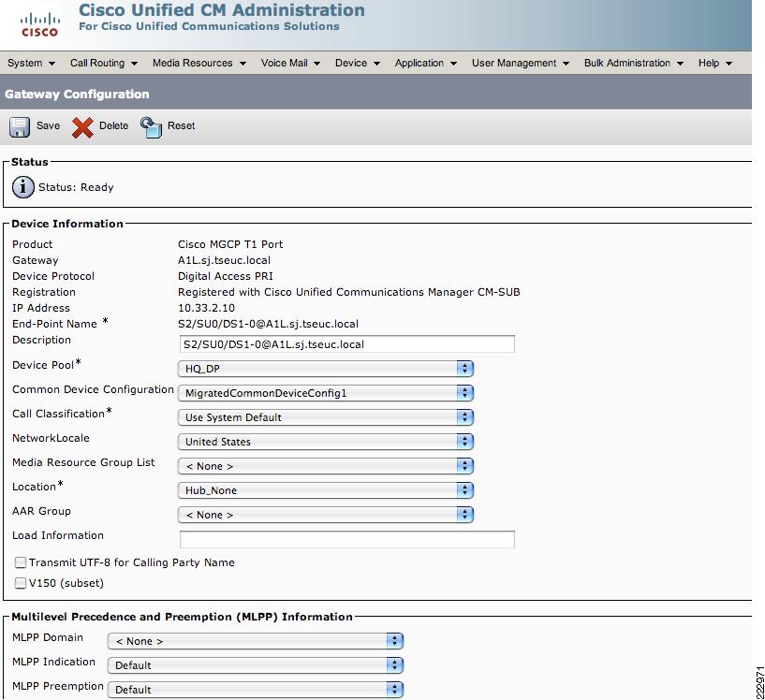Open the MLPP Domain dropdown
This screenshot has height=700, width=765.
point(256,641)
